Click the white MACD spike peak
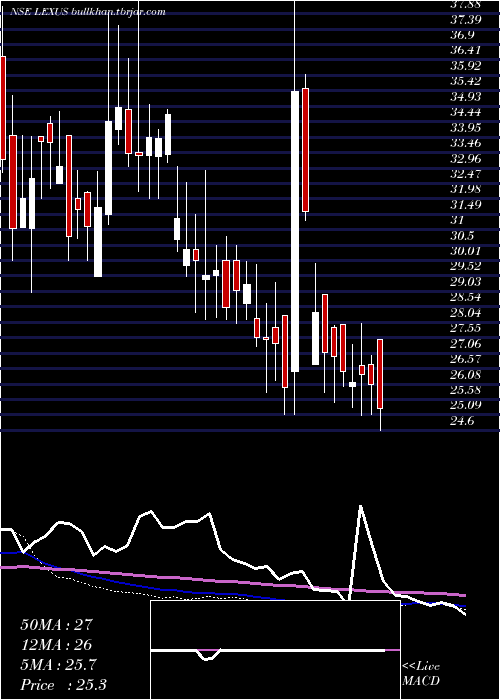This screenshot has height=700, width=500. [360, 506]
